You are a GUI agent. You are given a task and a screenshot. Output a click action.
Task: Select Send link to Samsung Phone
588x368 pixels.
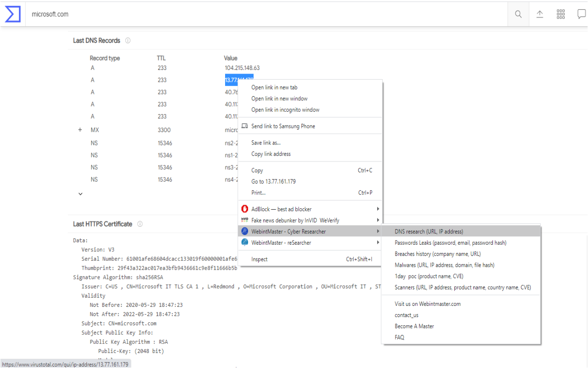(283, 126)
